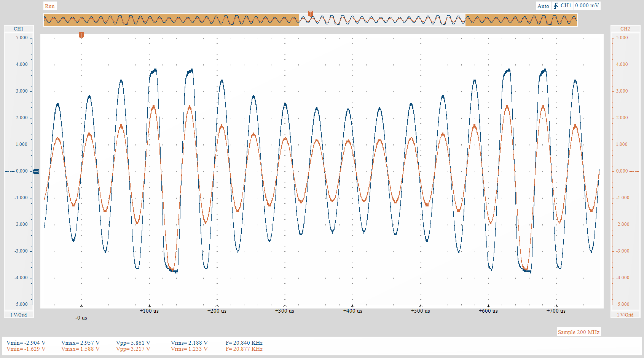The image size is (644, 358).
Task: Click the CH1 axis 5.000 top value
Action: pos(22,38)
